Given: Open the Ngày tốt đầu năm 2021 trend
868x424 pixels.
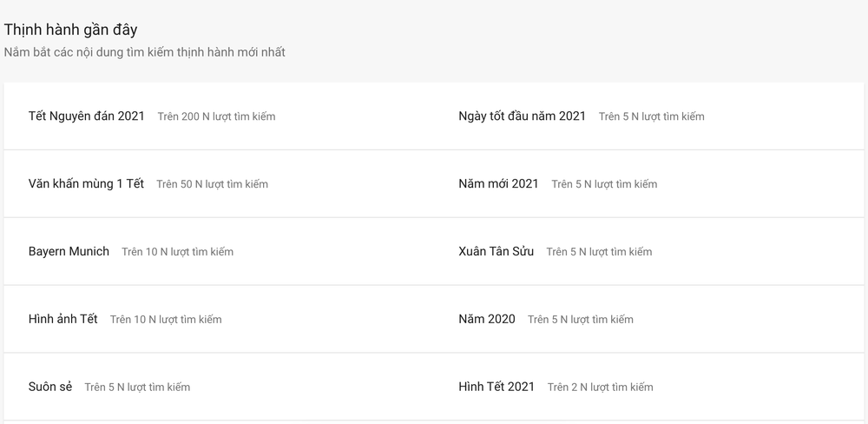Looking at the screenshot, I should pos(522,116).
